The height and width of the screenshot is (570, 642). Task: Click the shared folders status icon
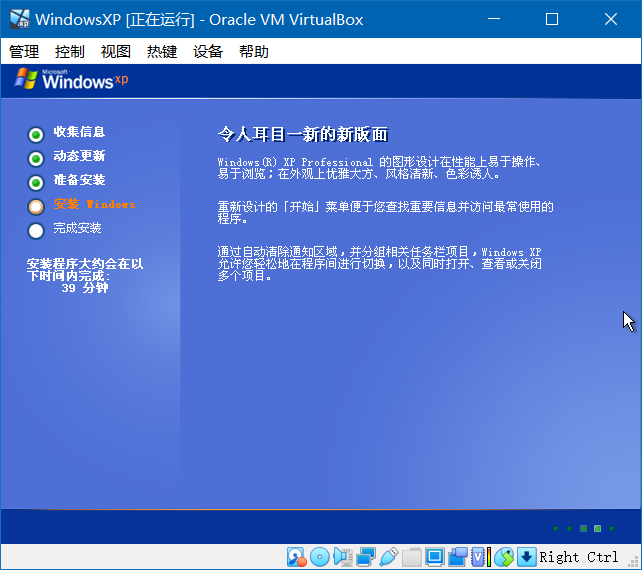pyautogui.click(x=411, y=557)
